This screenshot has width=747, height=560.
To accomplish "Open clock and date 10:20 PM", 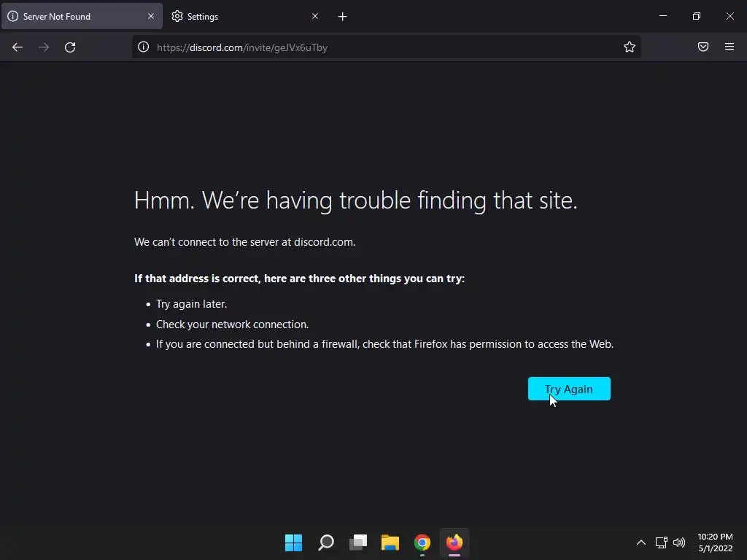I will tap(715, 542).
